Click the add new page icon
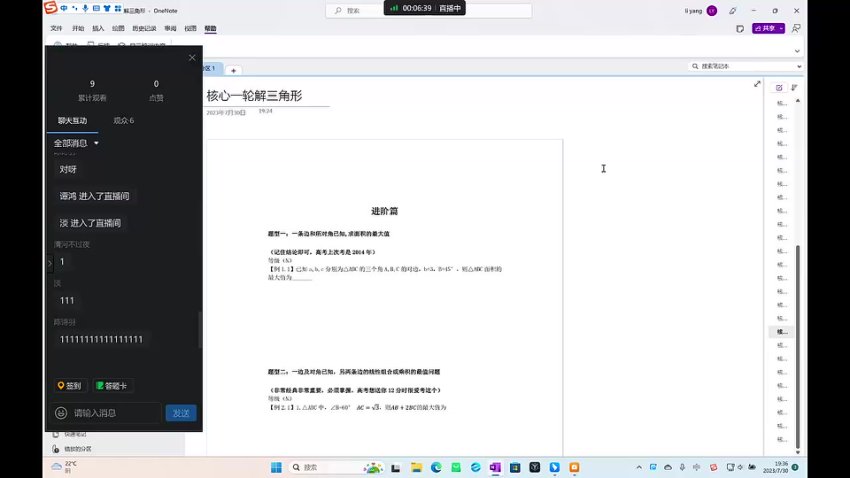Viewport: 850px width, 478px height. 780,88
